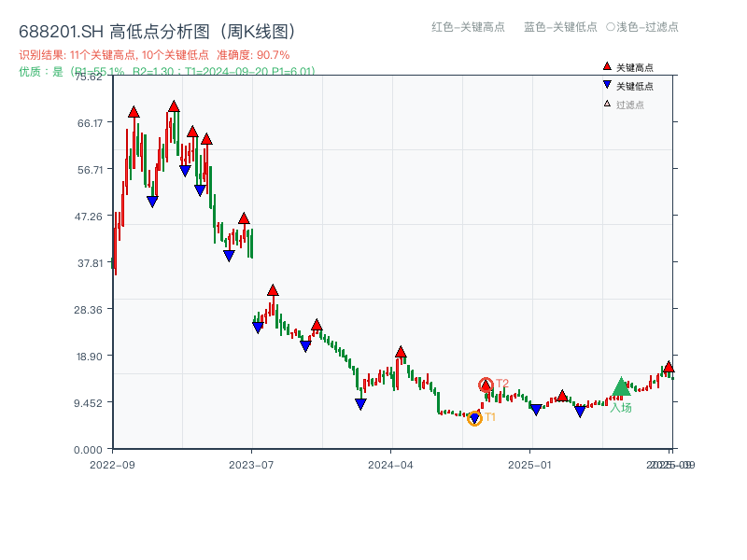This screenshot has height=560, width=747.
Task: Select the hollow triangle symbol beside 过滤点
Action: (607, 103)
